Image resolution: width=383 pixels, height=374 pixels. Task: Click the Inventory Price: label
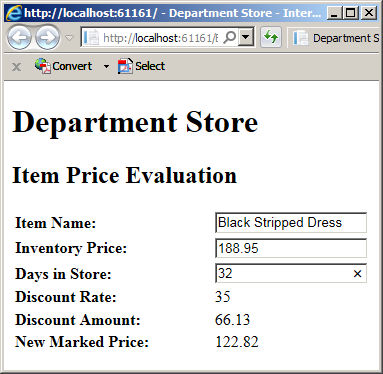point(71,248)
